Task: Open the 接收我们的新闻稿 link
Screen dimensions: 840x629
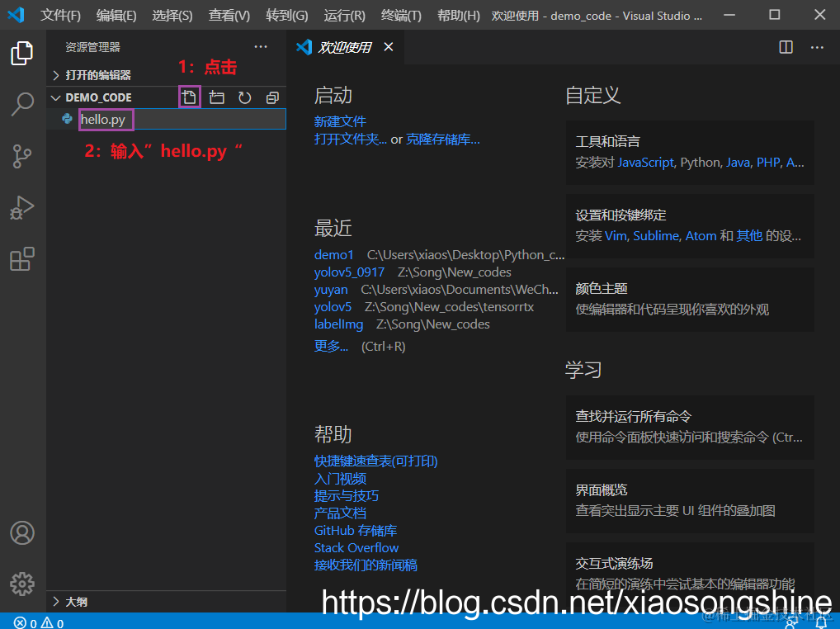Action: point(366,565)
